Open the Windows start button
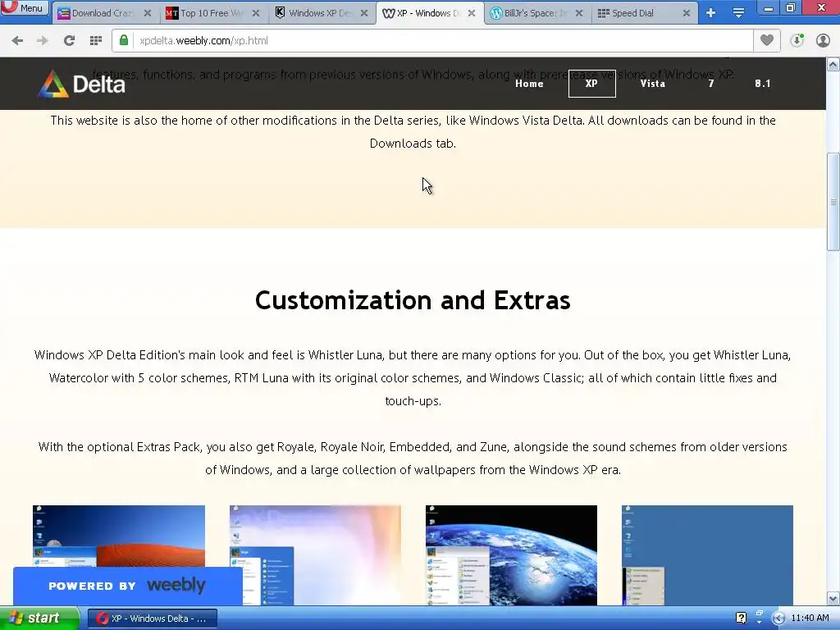The image size is (840, 630). click(39, 619)
